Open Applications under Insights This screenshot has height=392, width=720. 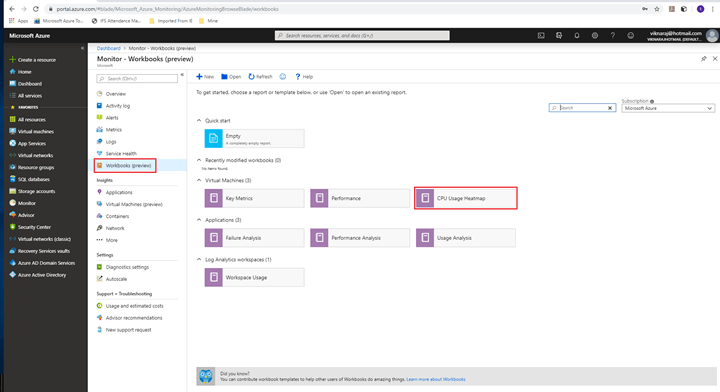pyautogui.click(x=114, y=192)
